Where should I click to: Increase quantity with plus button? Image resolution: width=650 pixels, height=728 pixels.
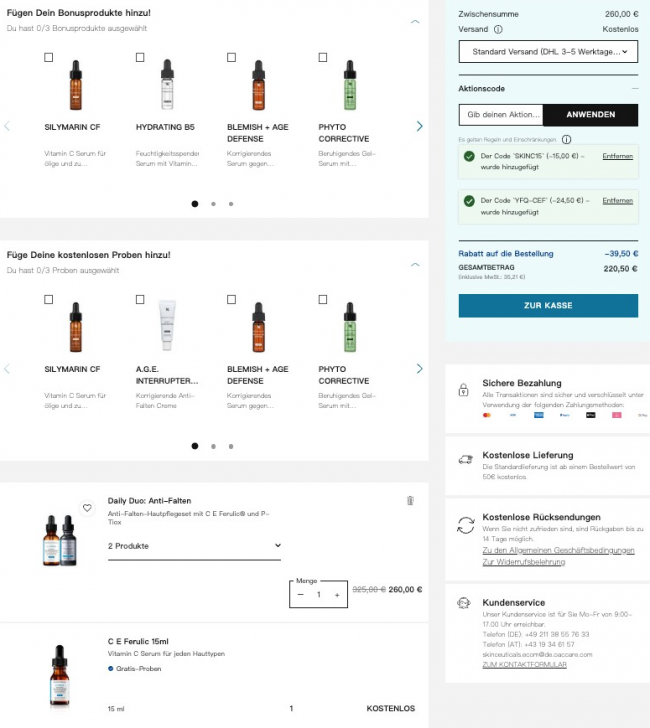(x=337, y=595)
